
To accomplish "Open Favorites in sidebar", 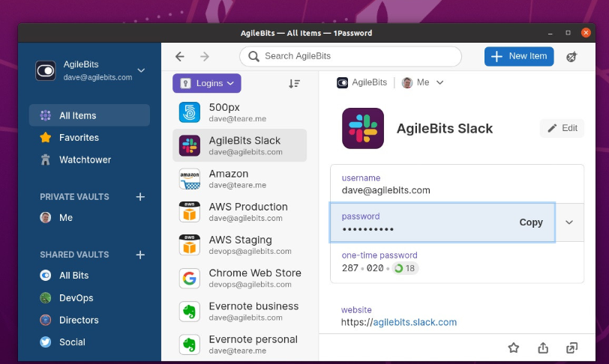I will (x=89, y=137).
